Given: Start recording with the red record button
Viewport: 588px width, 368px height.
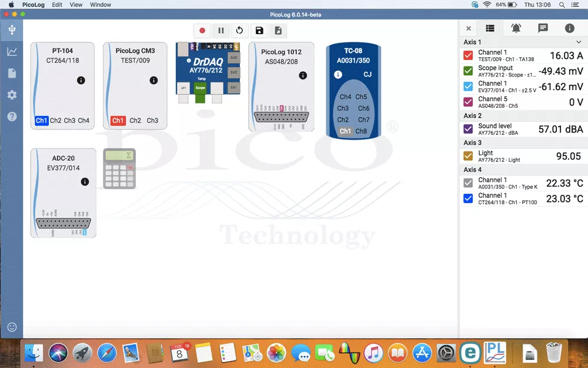Looking at the screenshot, I should click(x=202, y=31).
